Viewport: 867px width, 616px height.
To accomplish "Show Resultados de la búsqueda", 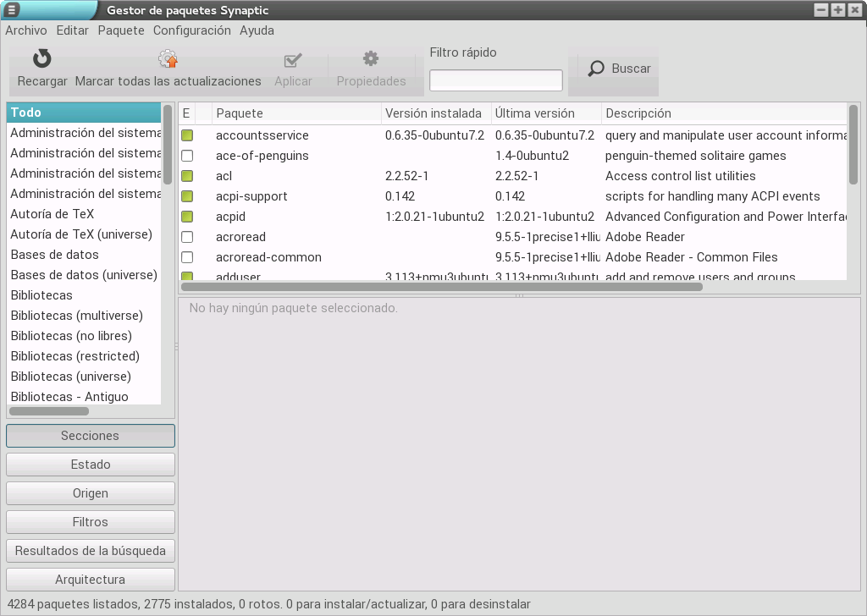I will 91,551.
